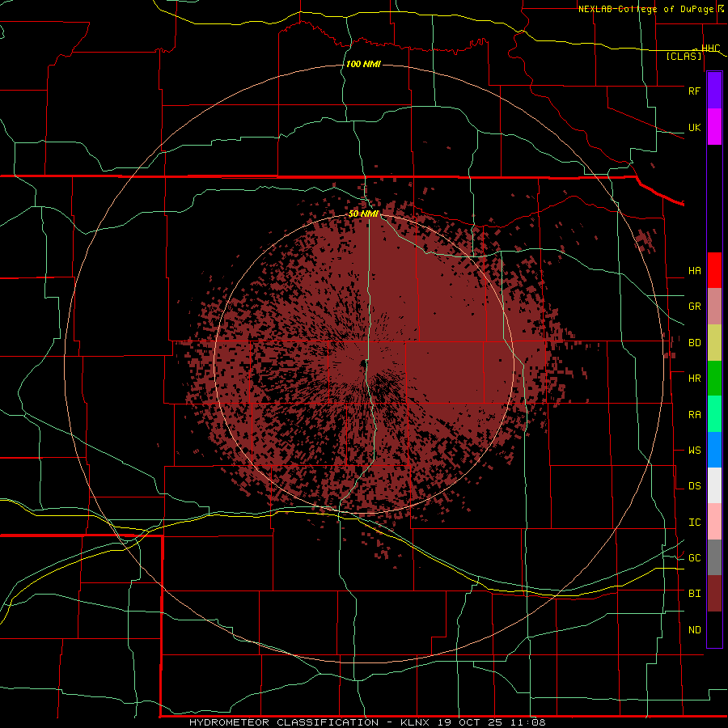Select the light pink IC swatch
This screenshot has width=728, height=728.
tap(714, 522)
